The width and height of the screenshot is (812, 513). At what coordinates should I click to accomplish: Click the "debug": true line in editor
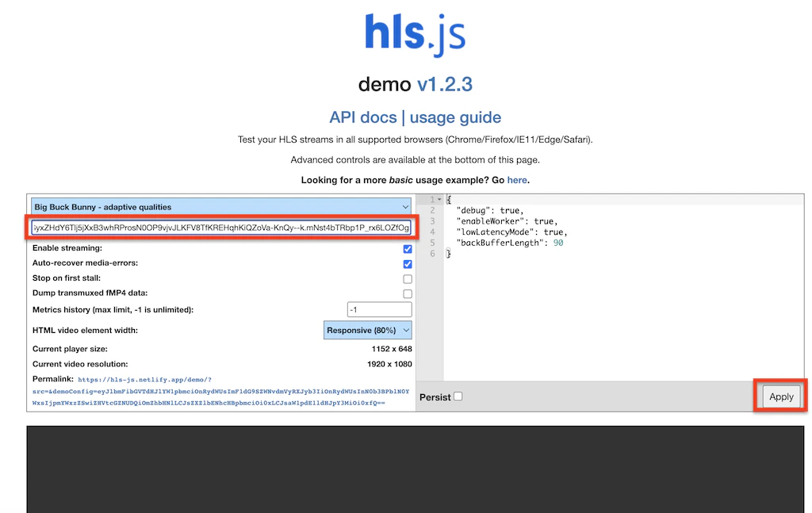coord(490,211)
